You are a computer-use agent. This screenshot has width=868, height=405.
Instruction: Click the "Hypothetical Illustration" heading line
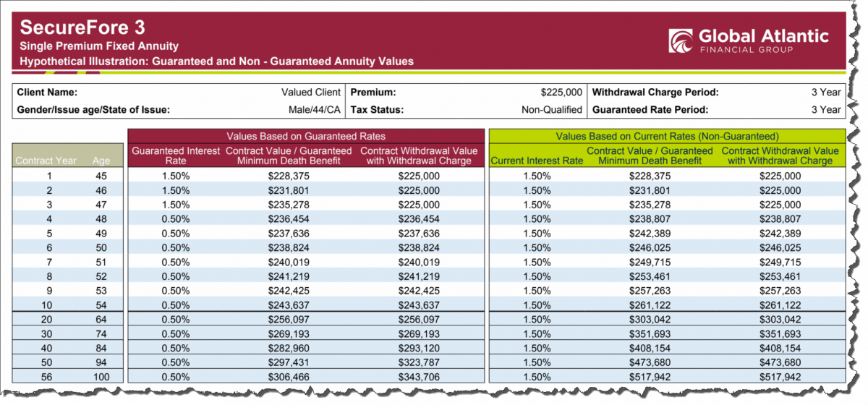(x=217, y=61)
